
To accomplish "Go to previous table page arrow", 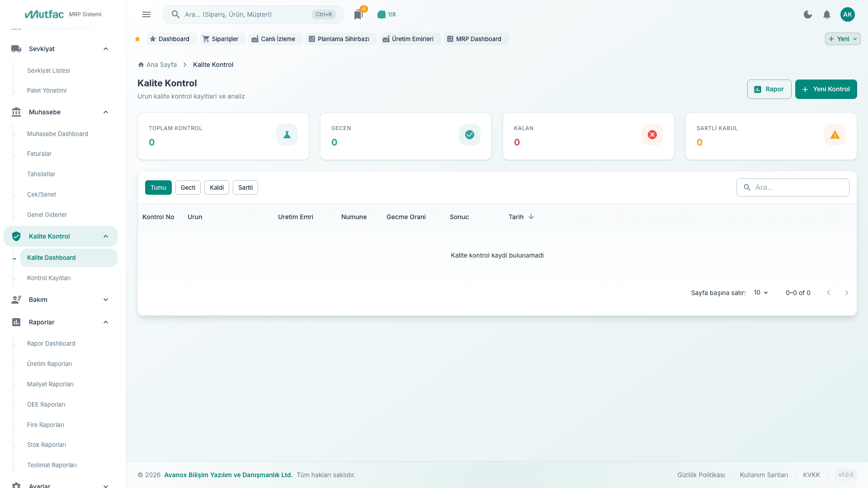I will click(x=829, y=293).
